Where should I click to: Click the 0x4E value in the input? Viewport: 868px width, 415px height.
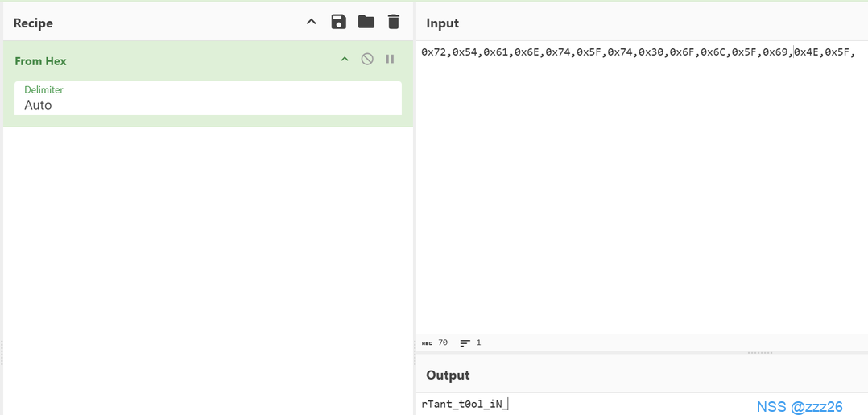[x=807, y=52]
